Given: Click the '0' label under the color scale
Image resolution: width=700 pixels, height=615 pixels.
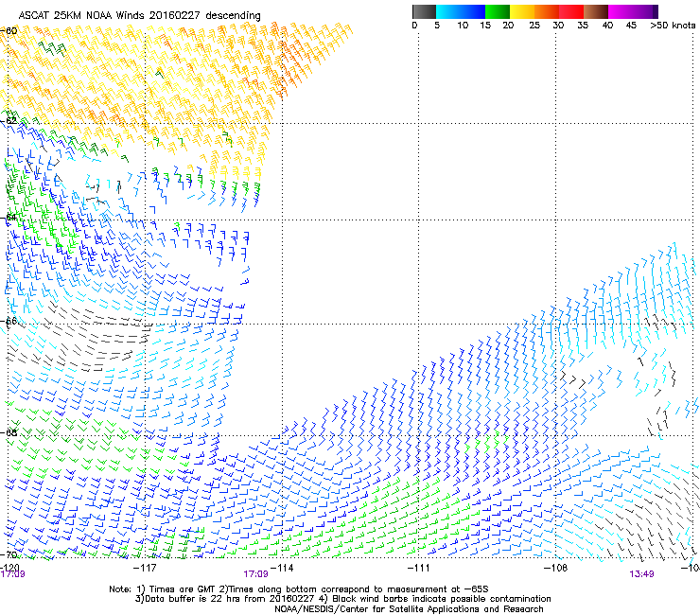Looking at the screenshot, I should (414, 26).
